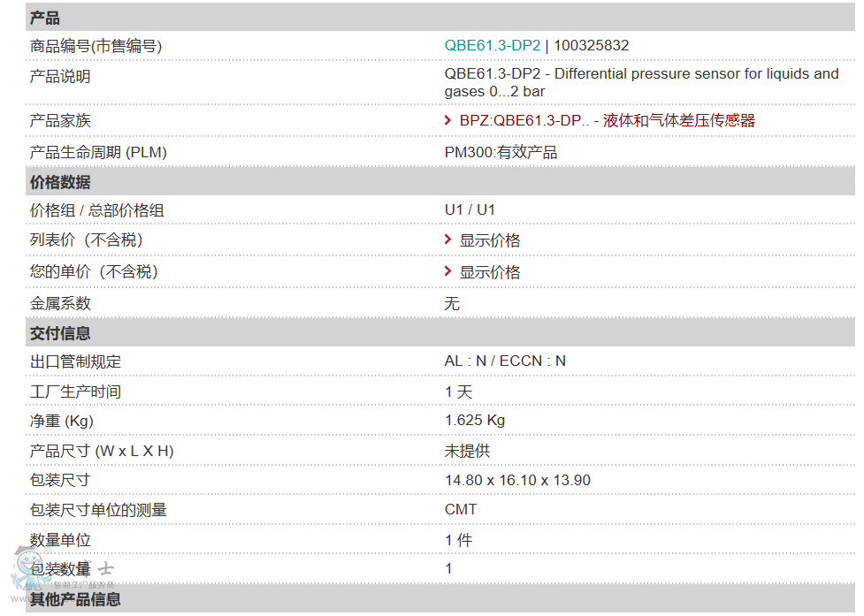
Task: Open the 液体和气体差压传感器 product family link
Action: (x=678, y=121)
